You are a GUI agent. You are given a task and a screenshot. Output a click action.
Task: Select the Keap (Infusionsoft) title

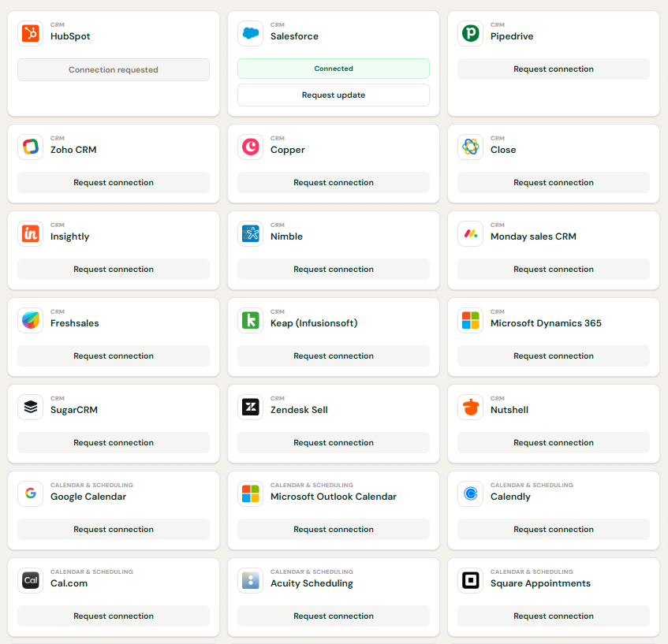point(314,323)
